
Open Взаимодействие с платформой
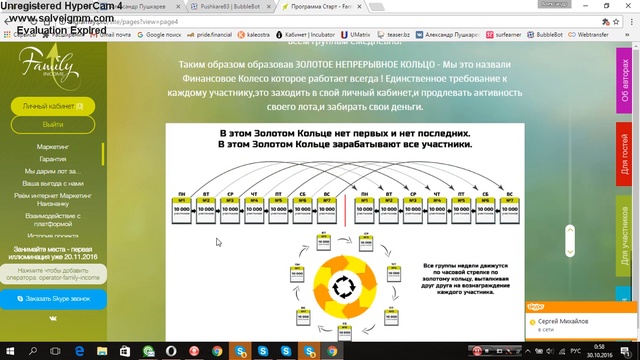click(53, 220)
